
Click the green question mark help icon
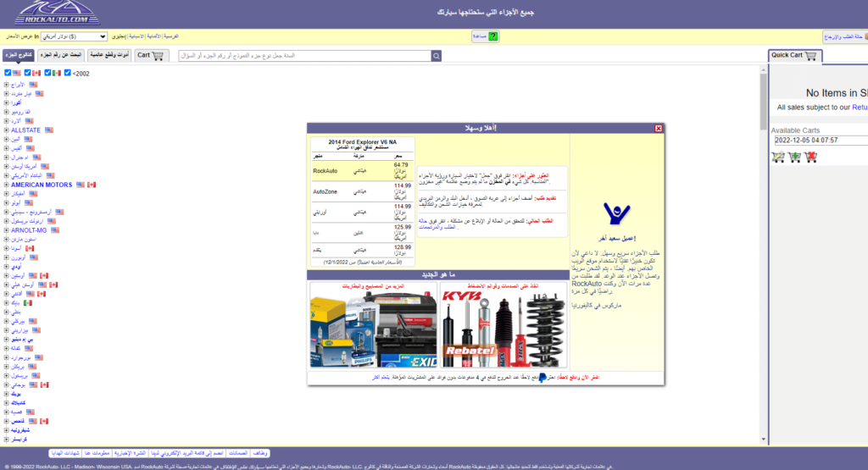pyautogui.click(x=492, y=36)
